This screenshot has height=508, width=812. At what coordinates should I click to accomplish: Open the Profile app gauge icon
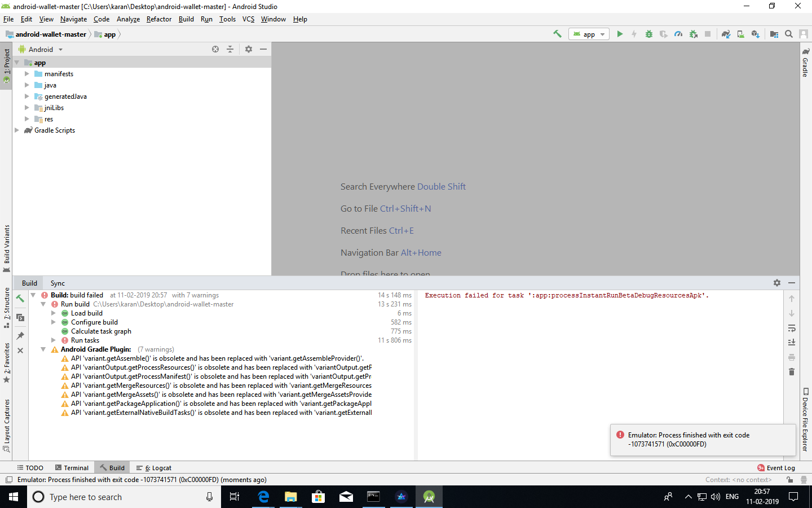click(678, 34)
